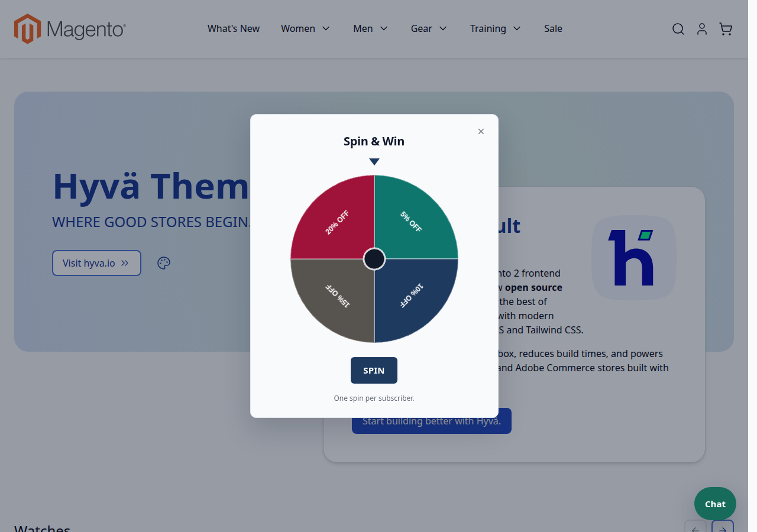Click the next arrow of Watches carousel
The width and height of the screenshot is (757, 532).
pos(723,526)
